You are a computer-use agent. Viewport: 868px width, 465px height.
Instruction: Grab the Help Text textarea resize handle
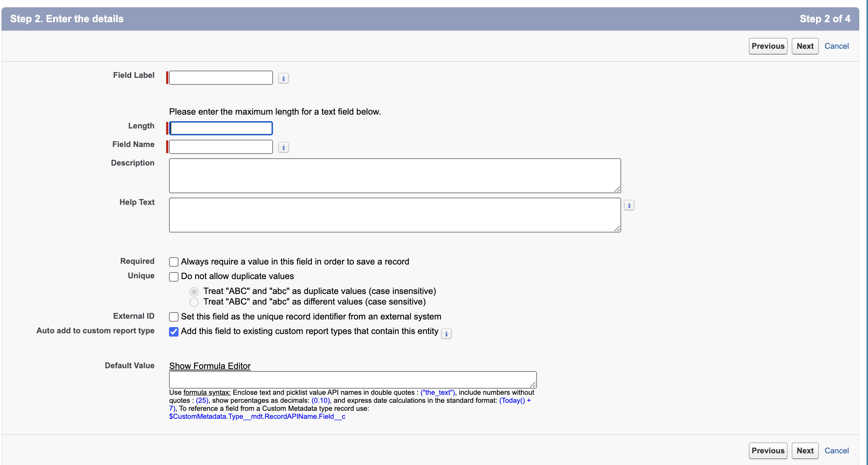coord(617,228)
